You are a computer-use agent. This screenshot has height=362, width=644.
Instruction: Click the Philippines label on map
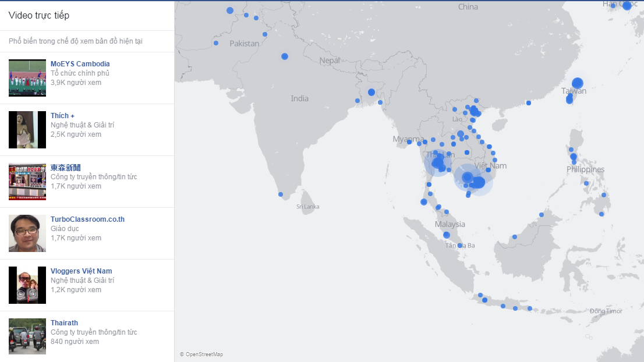coord(585,169)
